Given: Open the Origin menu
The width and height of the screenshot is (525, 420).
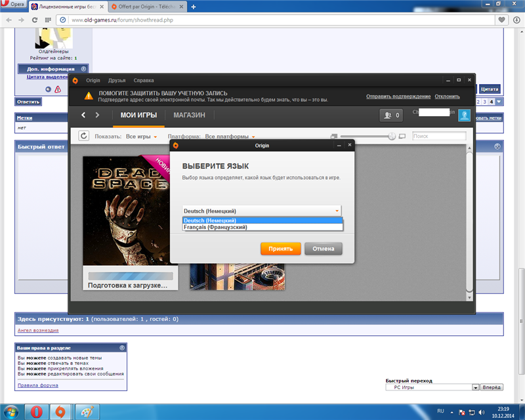Looking at the screenshot, I should point(93,80).
